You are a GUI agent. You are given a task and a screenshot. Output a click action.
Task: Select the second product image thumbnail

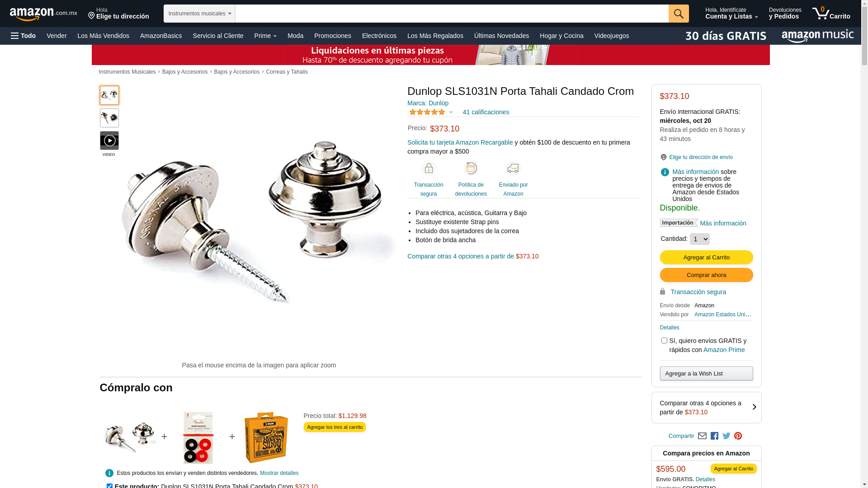109,118
